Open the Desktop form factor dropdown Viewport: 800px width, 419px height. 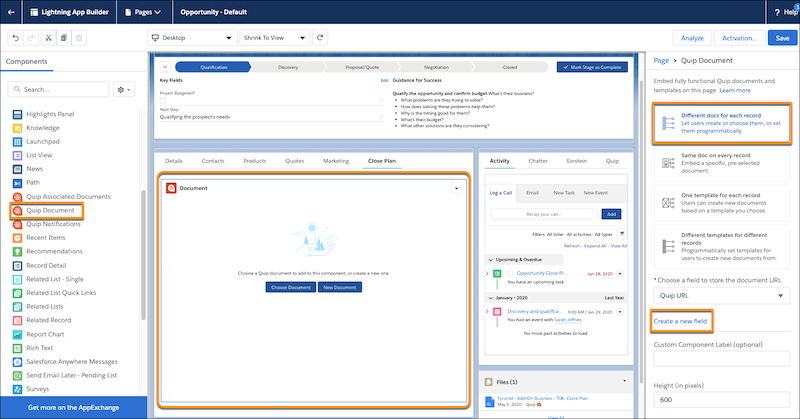tap(192, 38)
